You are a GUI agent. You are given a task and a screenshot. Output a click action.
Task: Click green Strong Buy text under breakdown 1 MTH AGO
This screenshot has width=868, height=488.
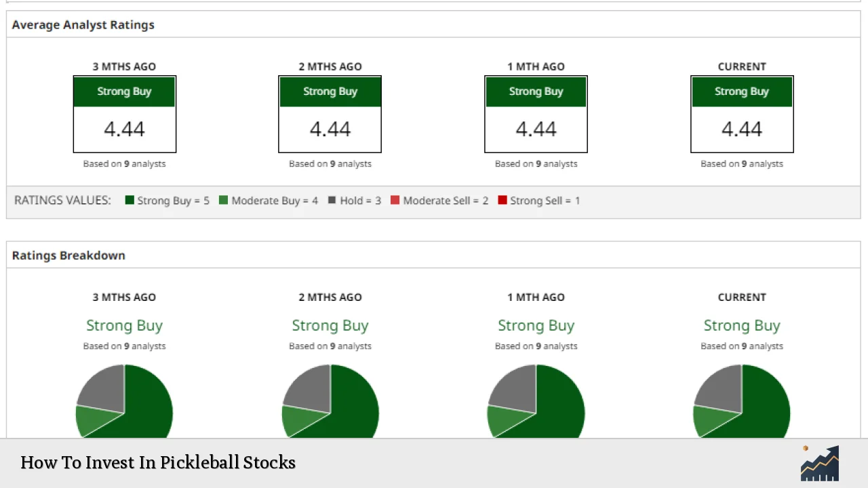pyautogui.click(x=536, y=325)
